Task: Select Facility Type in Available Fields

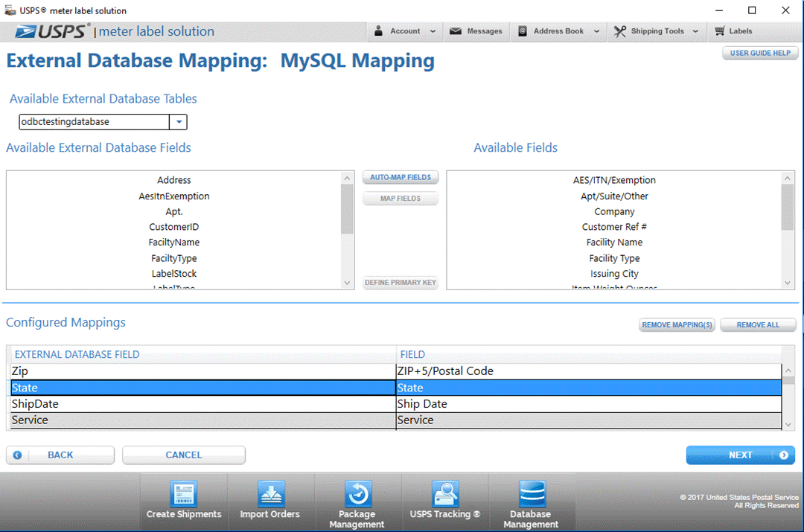Action: (x=614, y=258)
